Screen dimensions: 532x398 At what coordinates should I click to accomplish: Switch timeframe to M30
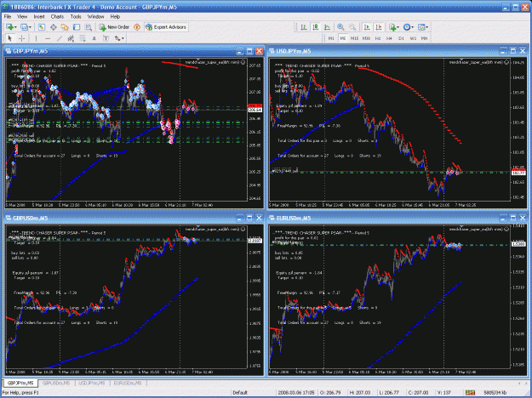coord(366,38)
